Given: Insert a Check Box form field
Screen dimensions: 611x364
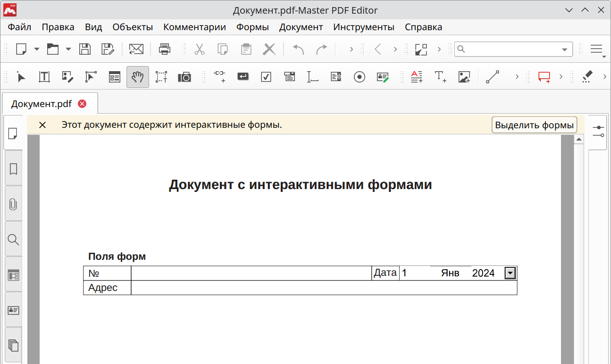Looking at the screenshot, I should tap(266, 77).
